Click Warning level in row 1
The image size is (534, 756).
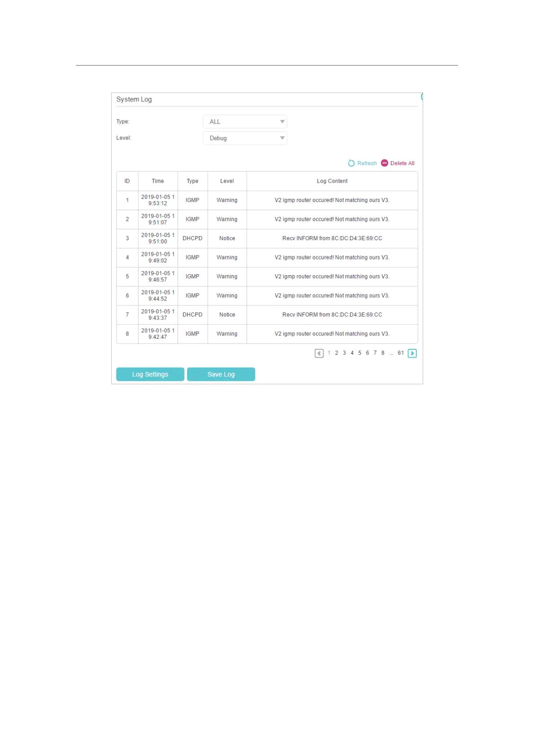[227, 200]
